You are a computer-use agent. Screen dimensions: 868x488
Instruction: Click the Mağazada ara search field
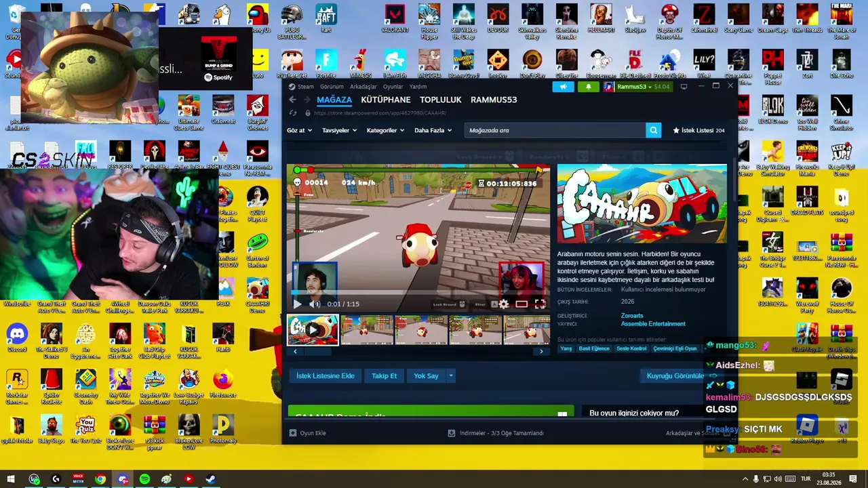coord(555,130)
